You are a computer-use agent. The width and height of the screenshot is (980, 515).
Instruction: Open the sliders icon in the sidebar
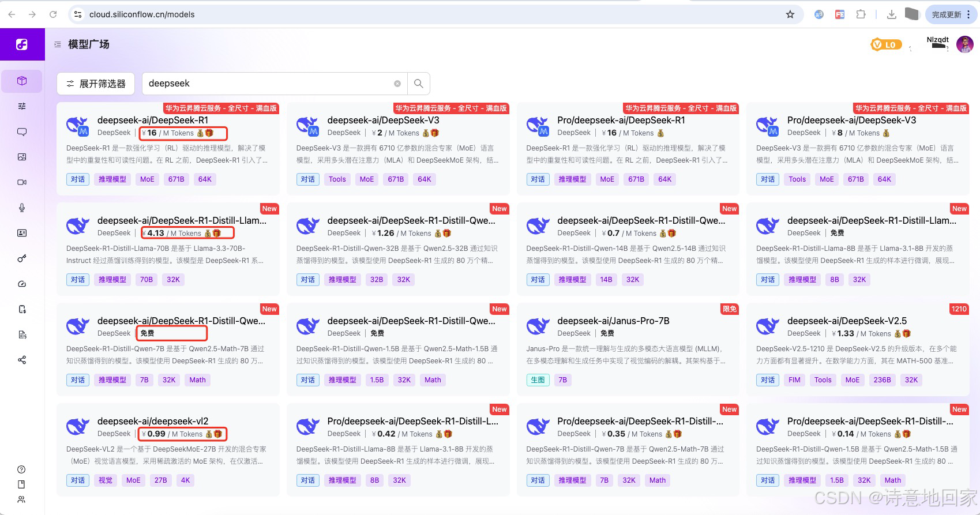click(x=22, y=106)
